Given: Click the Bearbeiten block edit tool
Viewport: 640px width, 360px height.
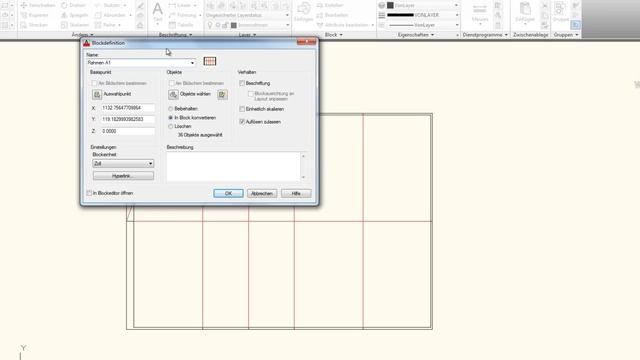Looking at the screenshot, I should coord(332,15).
